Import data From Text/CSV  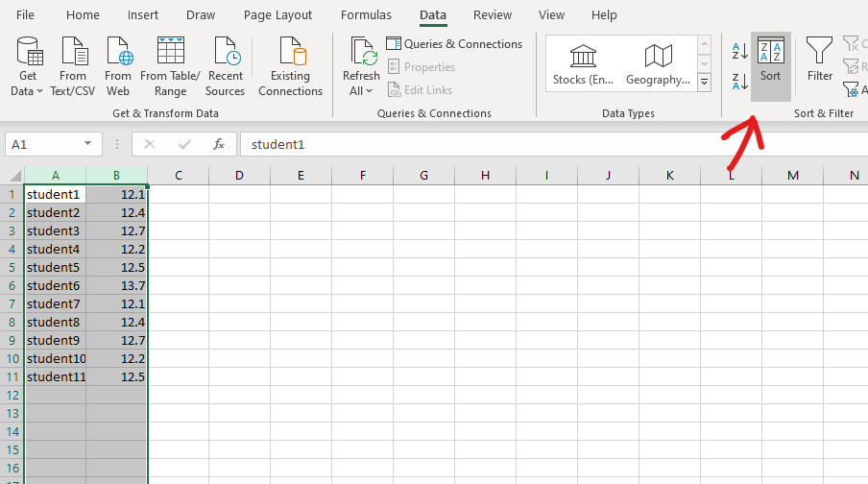tap(73, 65)
